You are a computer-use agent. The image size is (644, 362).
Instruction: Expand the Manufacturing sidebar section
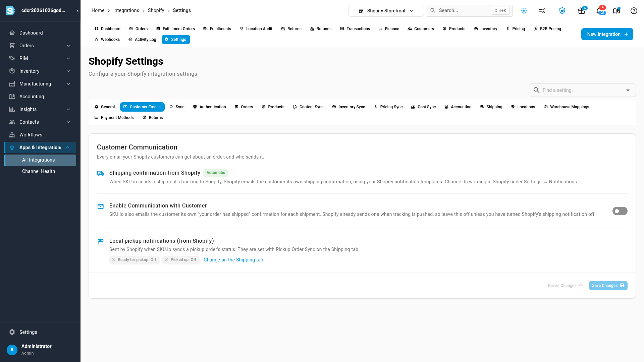click(x=68, y=84)
